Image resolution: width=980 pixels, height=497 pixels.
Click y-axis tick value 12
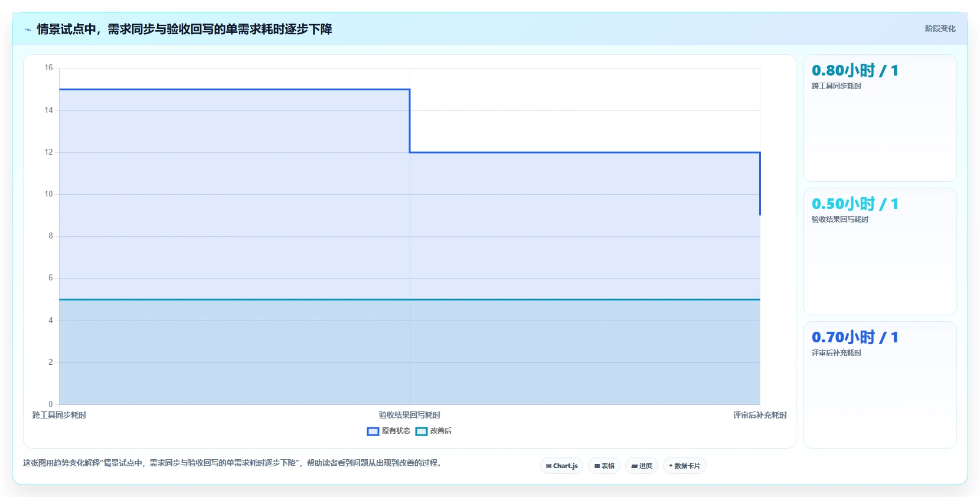point(48,152)
